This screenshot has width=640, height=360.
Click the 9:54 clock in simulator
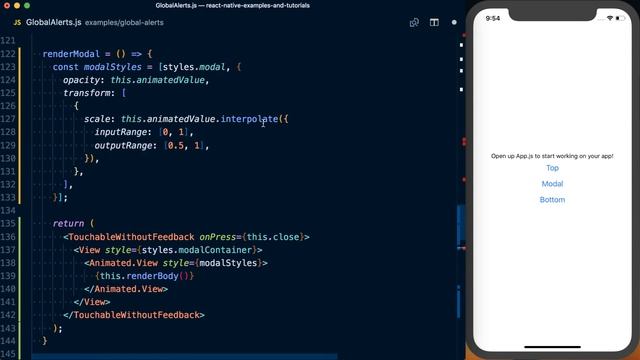pos(493,18)
